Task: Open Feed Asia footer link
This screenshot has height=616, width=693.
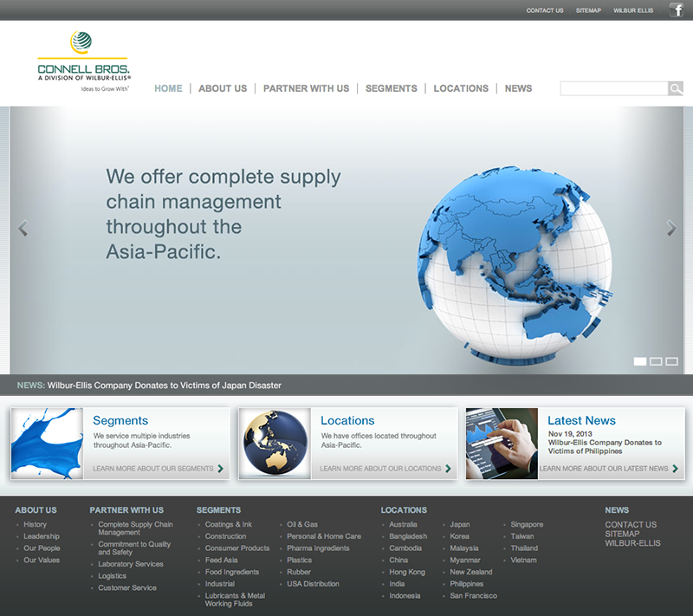Action: pyautogui.click(x=222, y=561)
